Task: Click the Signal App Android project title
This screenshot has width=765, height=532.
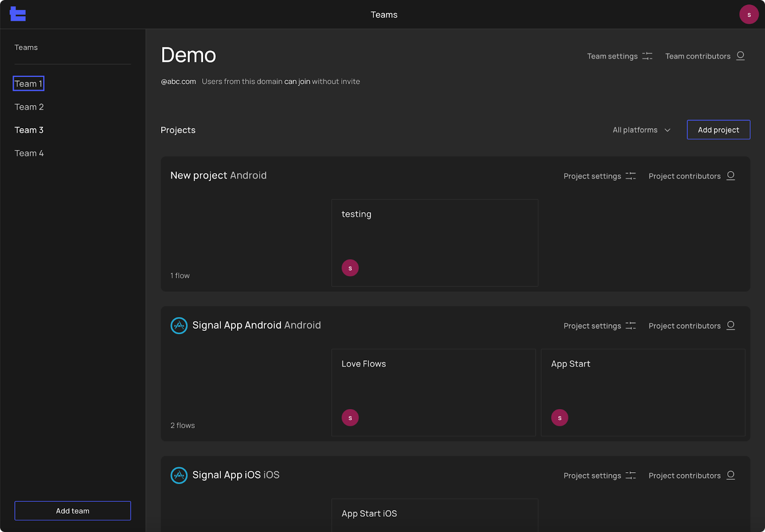Action: click(257, 325)
